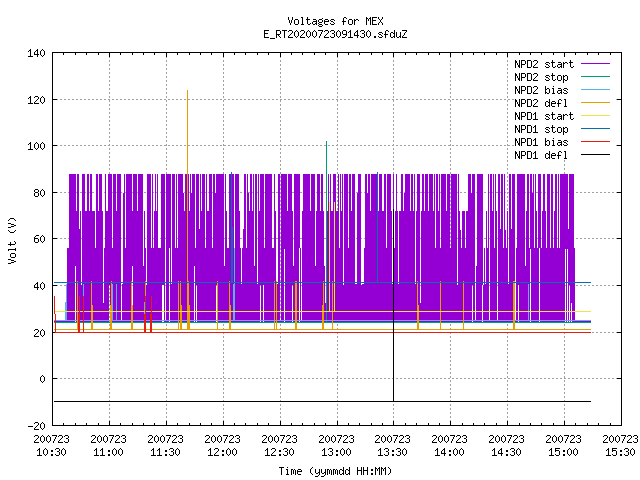Click the 120 y-axis tick label

[36, 100]
